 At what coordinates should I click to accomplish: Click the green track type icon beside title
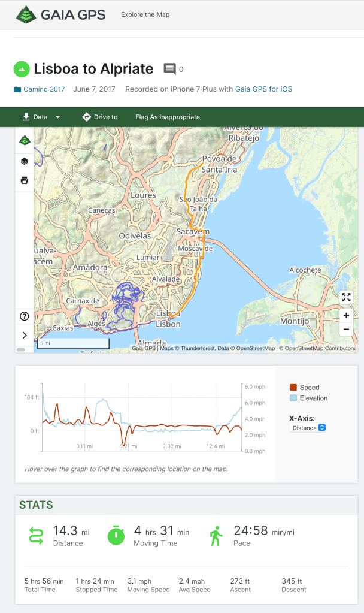point(22,68)
